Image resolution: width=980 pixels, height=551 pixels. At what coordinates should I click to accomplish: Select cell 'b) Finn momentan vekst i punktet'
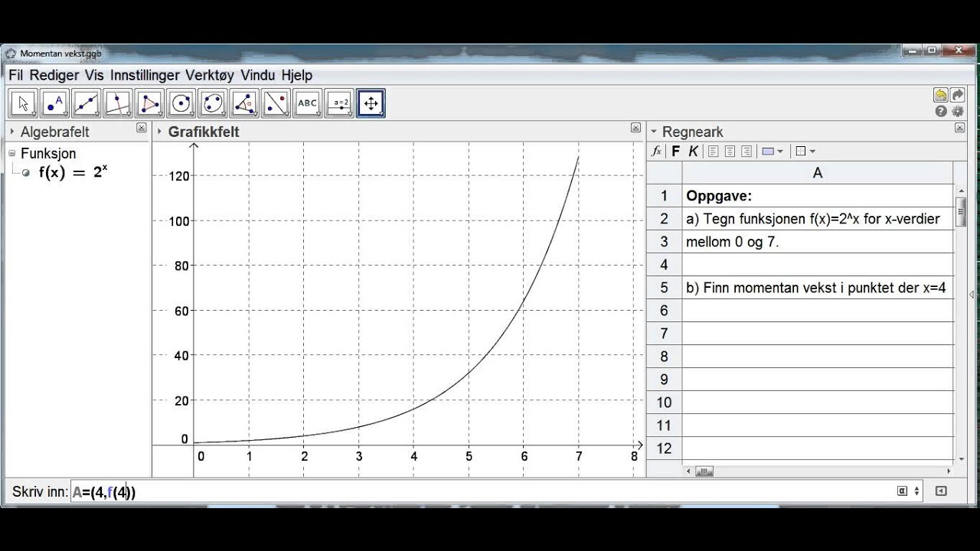tap(818, 288)
